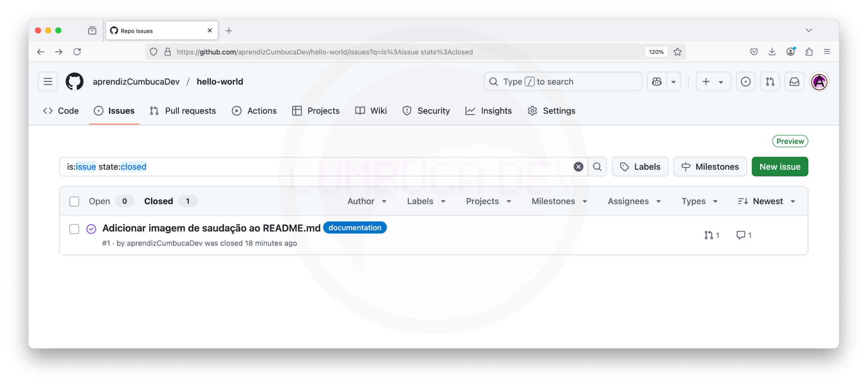Screen dimensions: 868x386
Task: Bookmark this page with star icon
Action: pyautogui.click(x=678, y=52)
